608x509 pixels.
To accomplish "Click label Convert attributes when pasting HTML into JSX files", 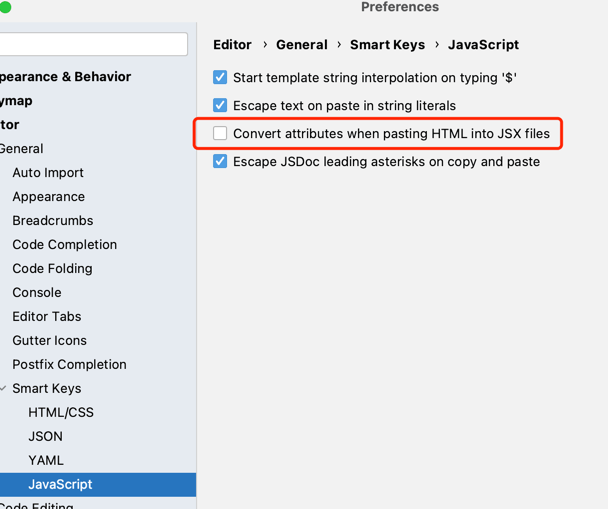I will (391, 133).
